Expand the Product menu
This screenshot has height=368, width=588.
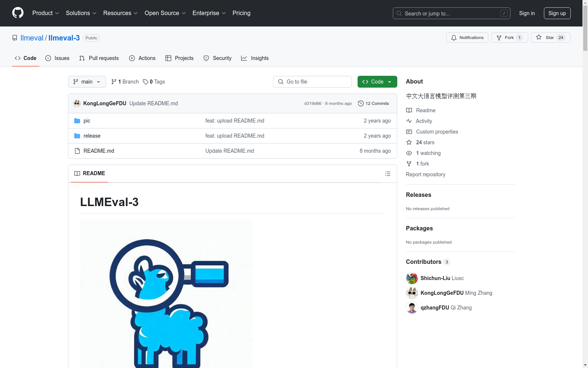click(46, 13)
